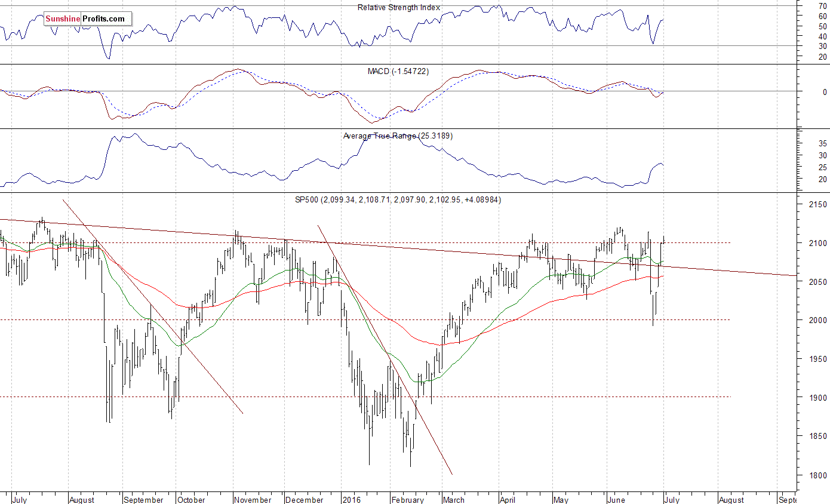Select the April month label
The width and height of the screenshot is (830, 504).
click(x=508, y=500)
